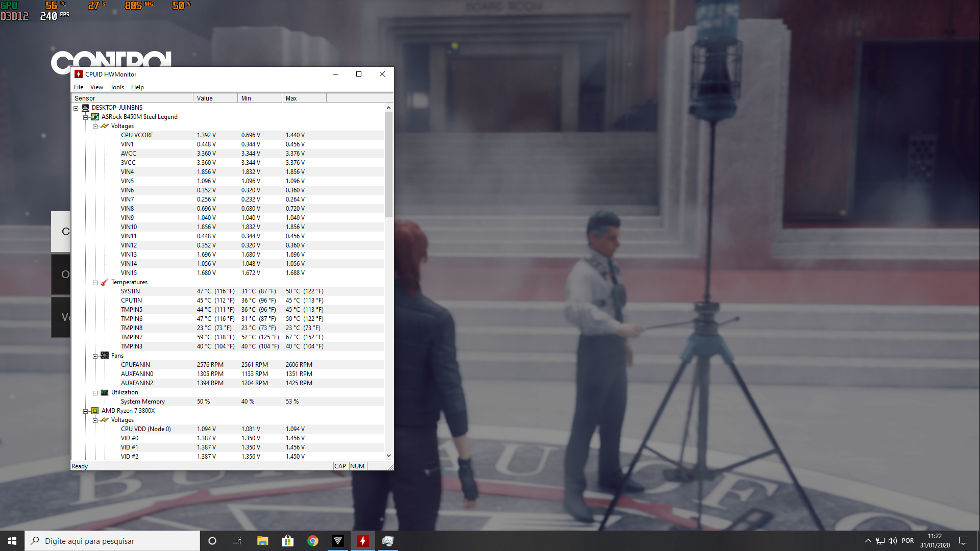The height and width of the screenshot is (551, 980).
Task: Click the motherboard Voltages category icon
Action: 105,126
